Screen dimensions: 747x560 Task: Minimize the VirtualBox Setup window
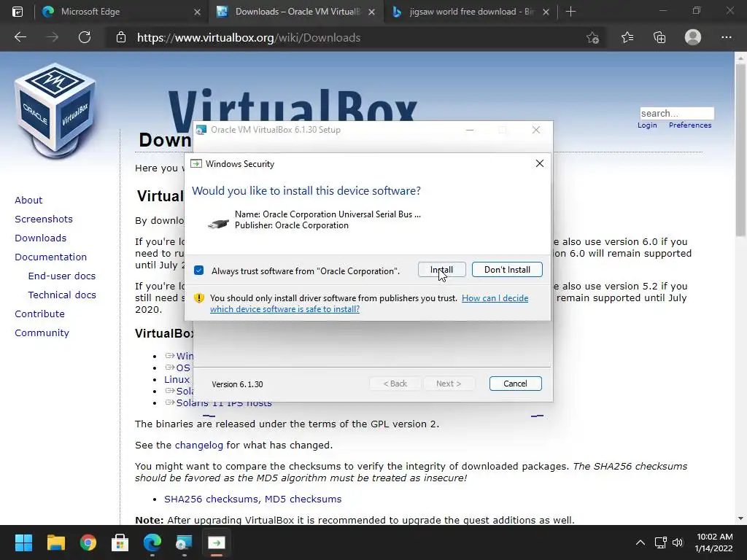(470, 130)
